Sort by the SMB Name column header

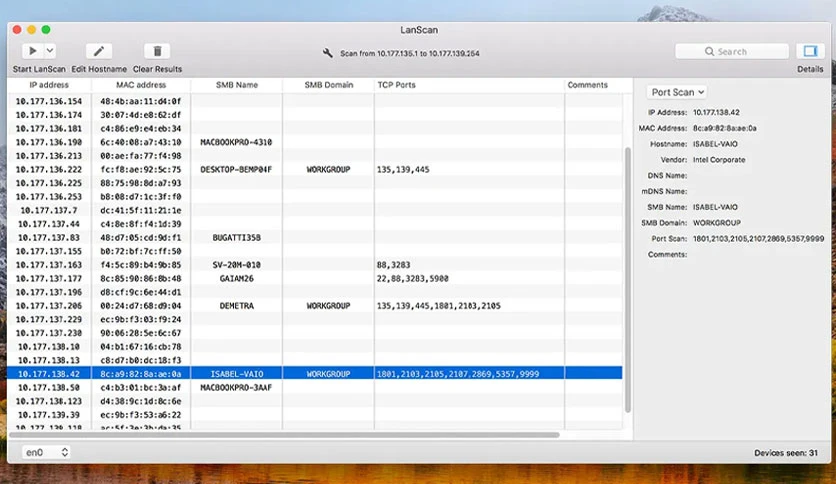click(237, 85)
